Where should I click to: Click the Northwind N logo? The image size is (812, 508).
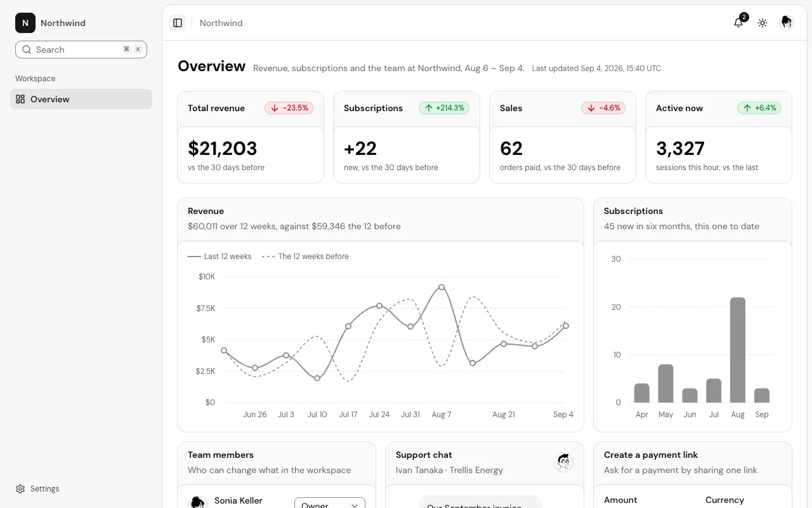coord(25,23)
